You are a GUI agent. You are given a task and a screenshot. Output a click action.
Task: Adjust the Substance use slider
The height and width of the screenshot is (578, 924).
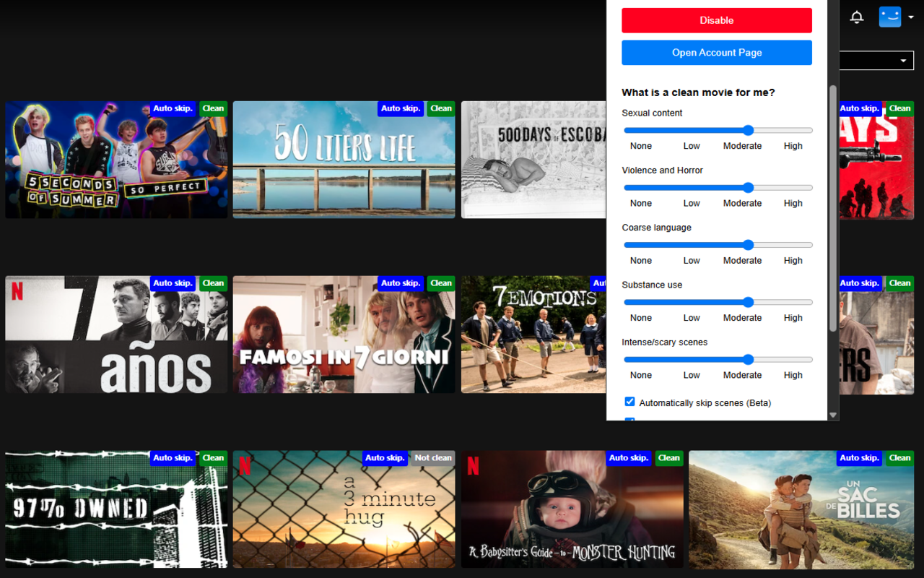(x=718, y=302)
